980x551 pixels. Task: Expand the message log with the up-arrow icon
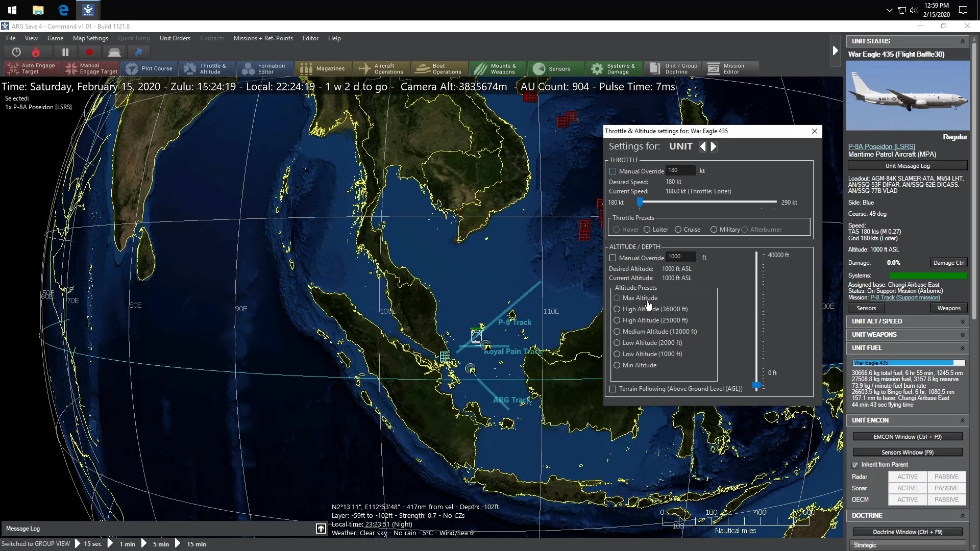[321, 529]
